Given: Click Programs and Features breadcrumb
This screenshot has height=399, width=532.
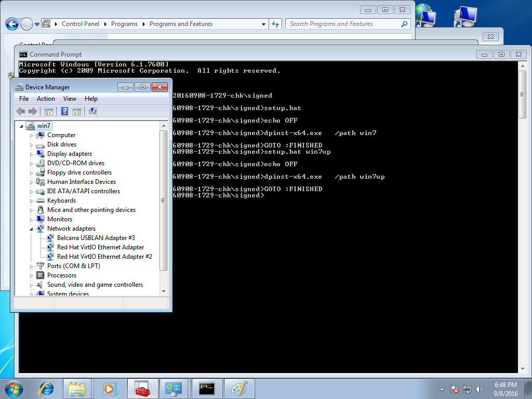Looking at the screenshot, I should [181, 24].
